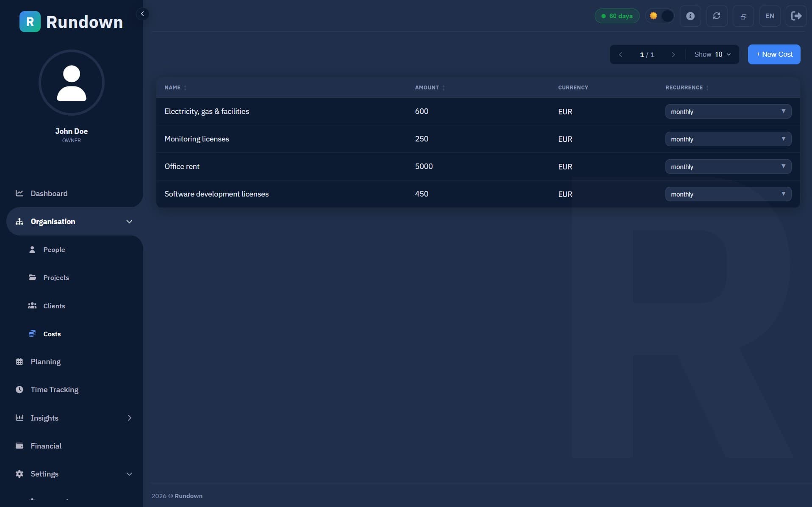Viewport: 812px width, 507px height.
Task: Click the New Cost button
Action: (774, 55)
